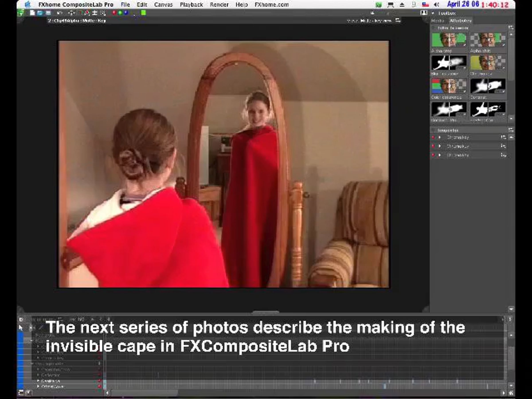Expand the first Chroma key filter settings
This screenshot has width=532, height=399.
coord(440,137)
